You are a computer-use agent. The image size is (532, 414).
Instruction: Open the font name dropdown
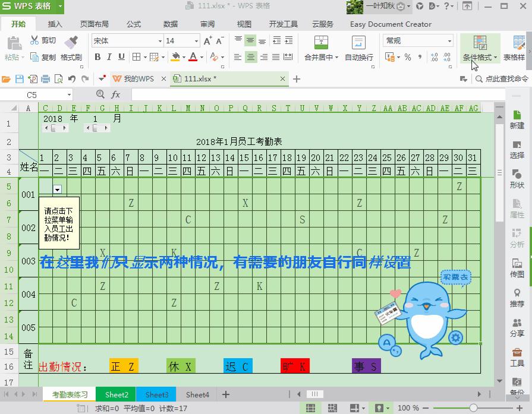point(160,40)
